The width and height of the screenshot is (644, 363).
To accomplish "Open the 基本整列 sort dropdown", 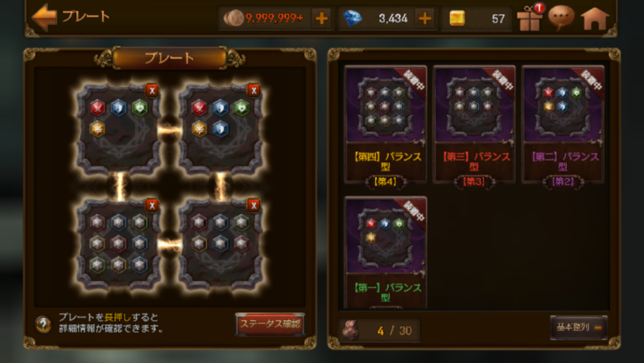I will pyautogui.click(x=579, y=328).
